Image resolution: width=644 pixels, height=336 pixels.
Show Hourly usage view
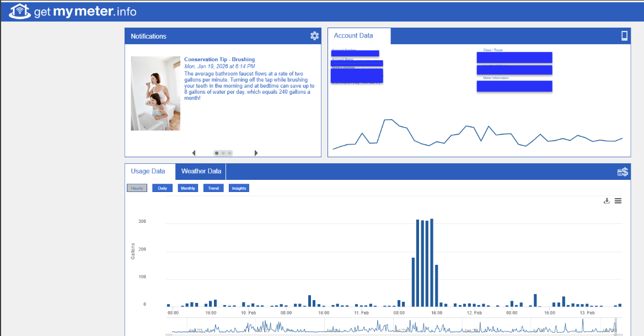click(x=137, y=188)
